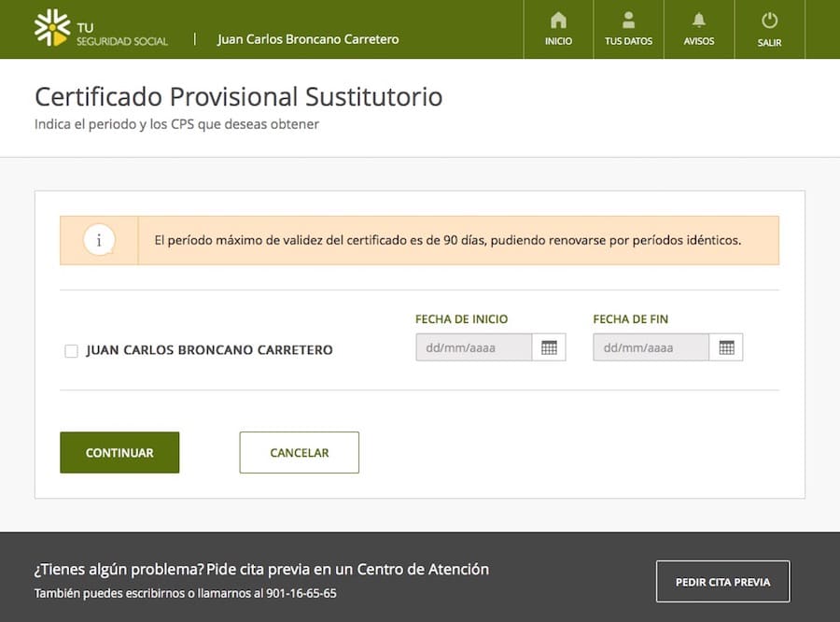
Task: Click the FECHA DE INICIO label
Action: point(461,319)
